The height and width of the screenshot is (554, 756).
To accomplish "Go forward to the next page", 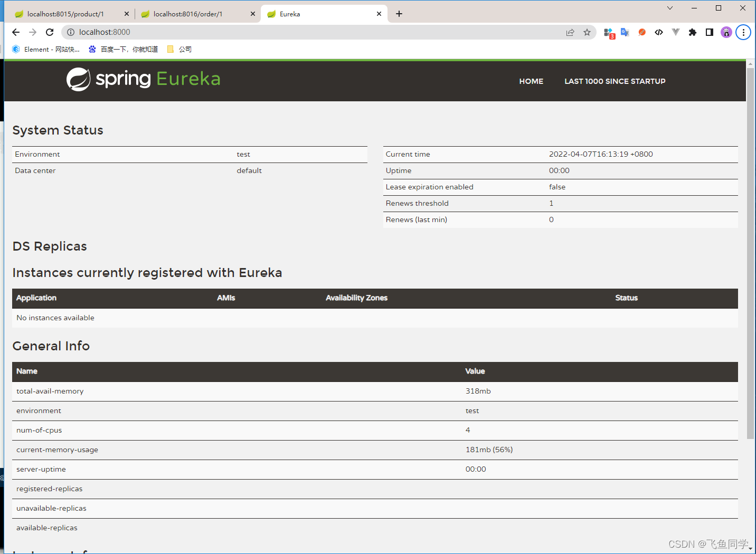I will point(33,32).
